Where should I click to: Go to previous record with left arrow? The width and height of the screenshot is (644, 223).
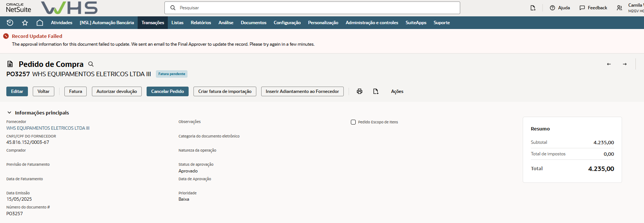point(609,64)
